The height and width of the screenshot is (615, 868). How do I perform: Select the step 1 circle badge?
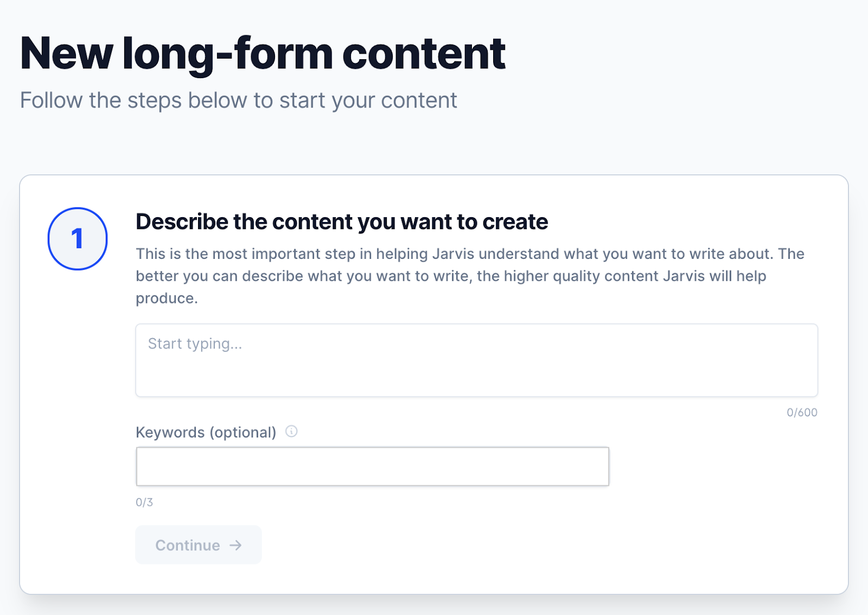point(78,239)
